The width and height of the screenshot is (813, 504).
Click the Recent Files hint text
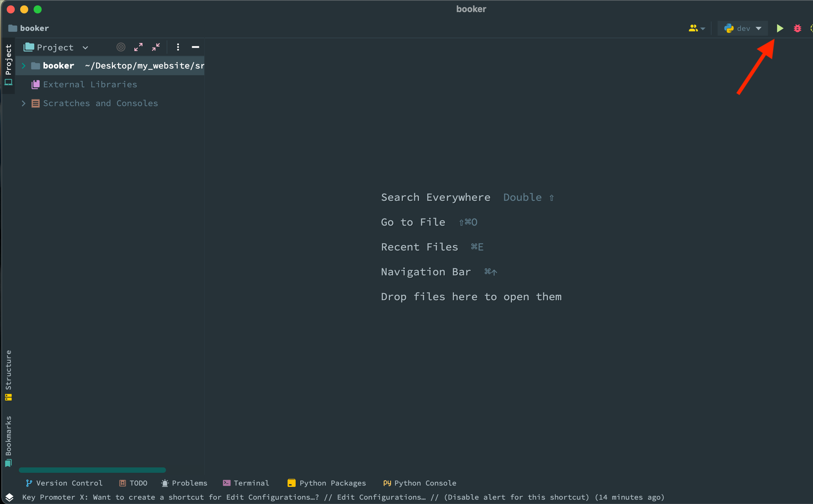pos(420,247)
